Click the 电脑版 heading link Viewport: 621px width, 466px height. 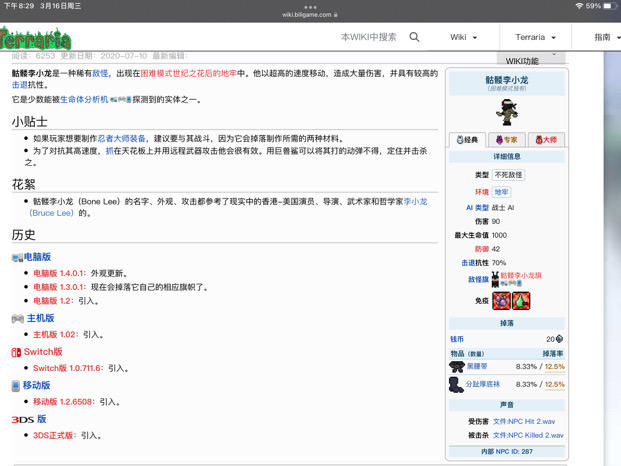tap(37, 257)
